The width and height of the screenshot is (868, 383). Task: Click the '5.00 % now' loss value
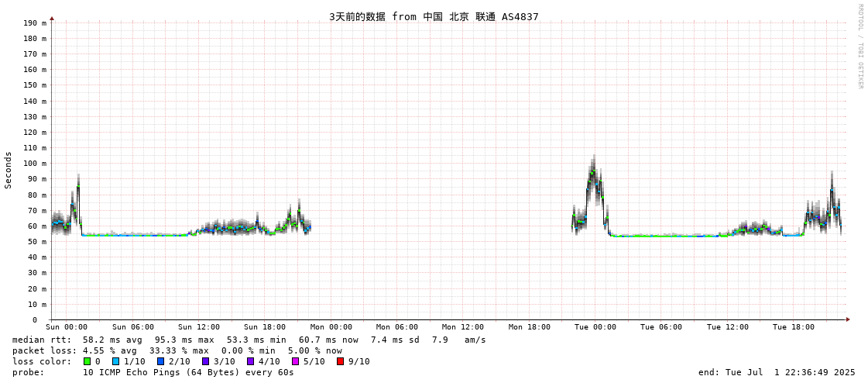[x=315, y=350]
